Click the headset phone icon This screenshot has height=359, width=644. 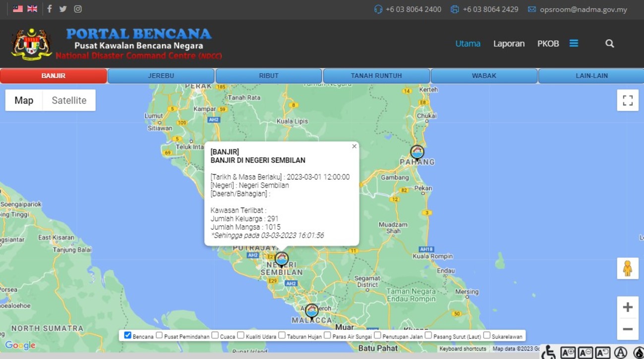click(x=378, y=9)
